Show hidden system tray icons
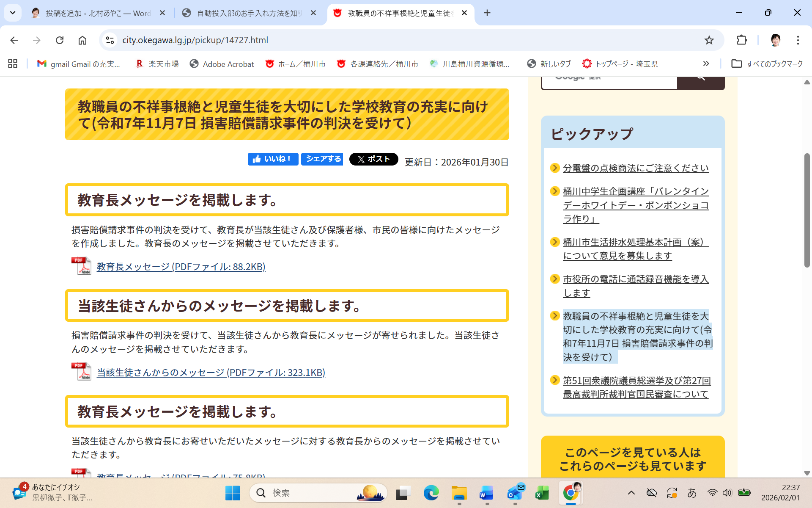This screenshot has height=508, width=812. coord(631,493)
